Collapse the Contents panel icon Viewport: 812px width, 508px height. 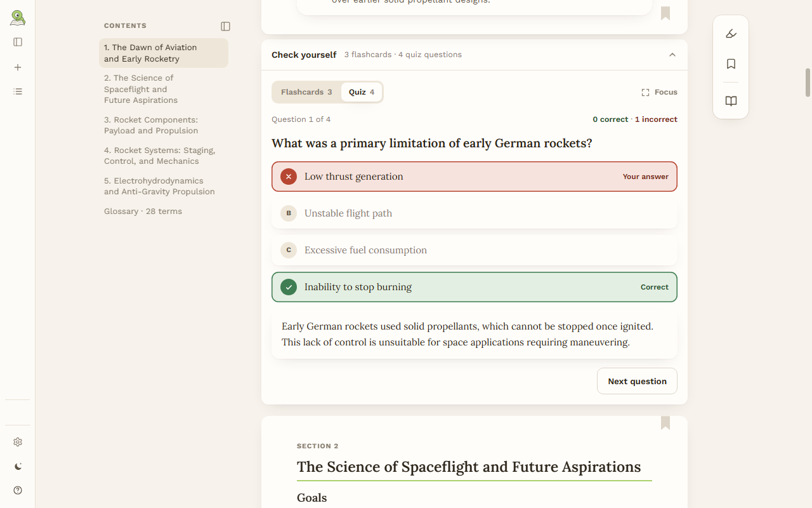225,26
